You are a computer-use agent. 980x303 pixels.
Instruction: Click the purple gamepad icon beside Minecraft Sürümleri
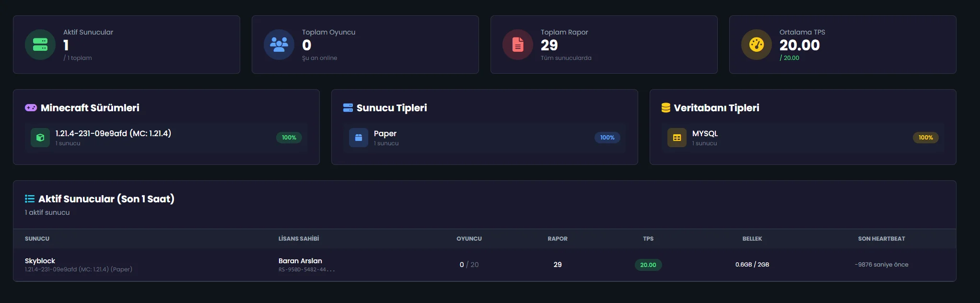point(31,108)
